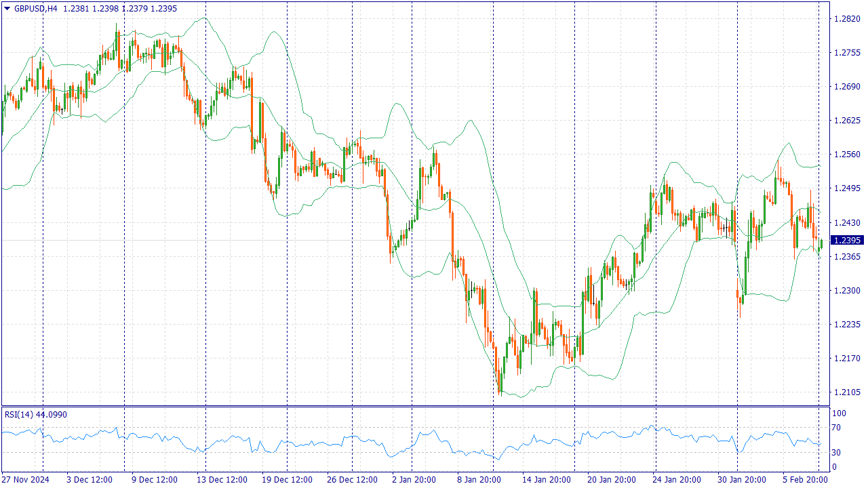Screen dimensions: 868x488
Task: Click the 30 Jan 20:00 time label
Action: [x=742, y=480]
